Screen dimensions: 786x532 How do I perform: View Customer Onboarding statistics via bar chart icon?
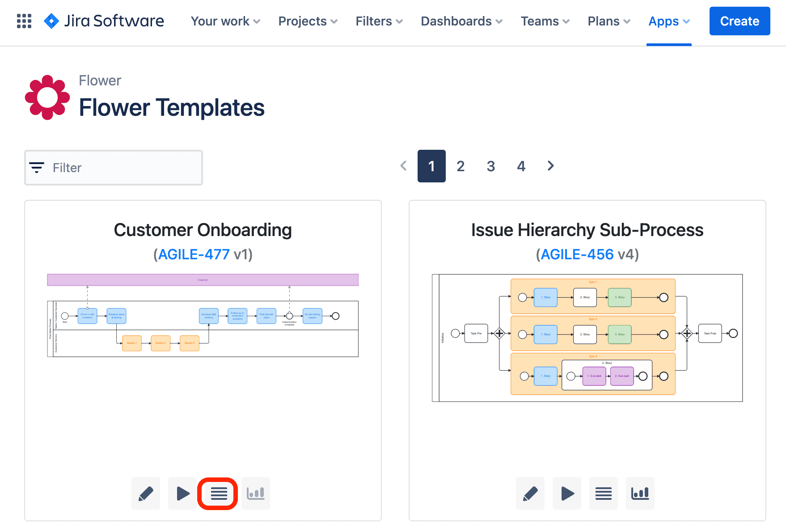coord(255,493)
